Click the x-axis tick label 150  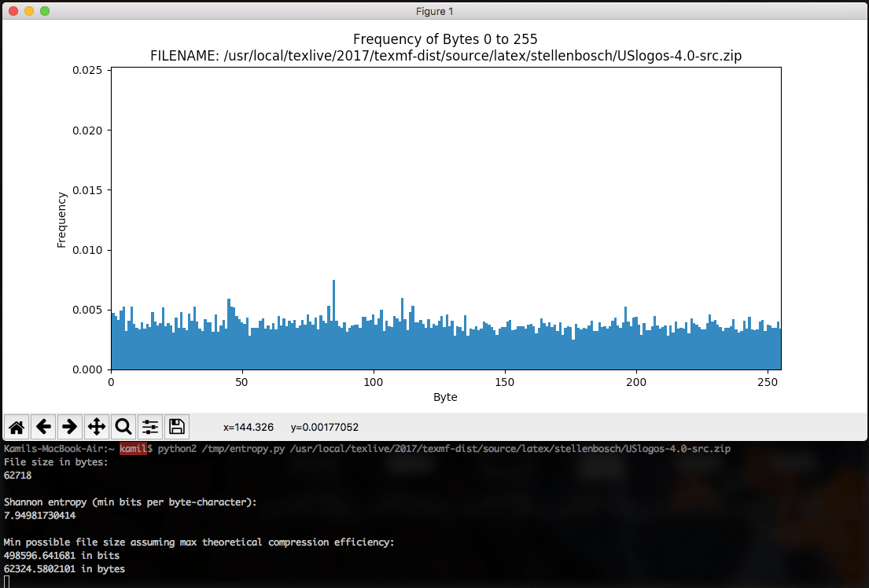pyautogui.click(x=505, y=382)
